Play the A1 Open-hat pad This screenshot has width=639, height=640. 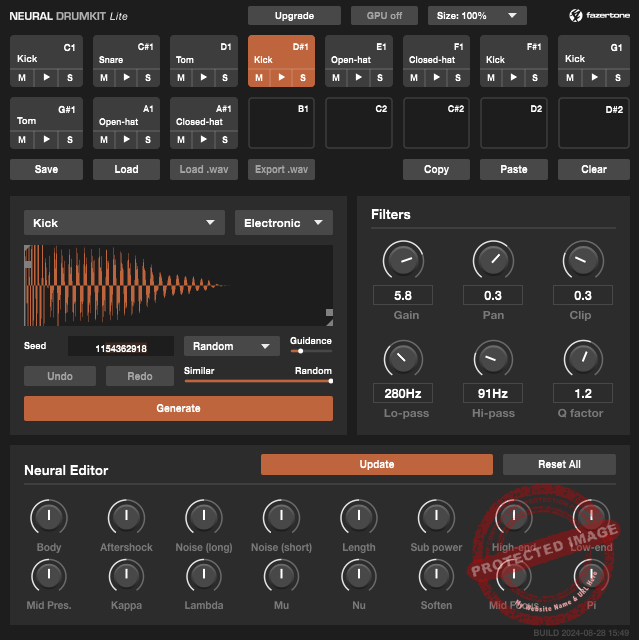(x=126, y=139)
